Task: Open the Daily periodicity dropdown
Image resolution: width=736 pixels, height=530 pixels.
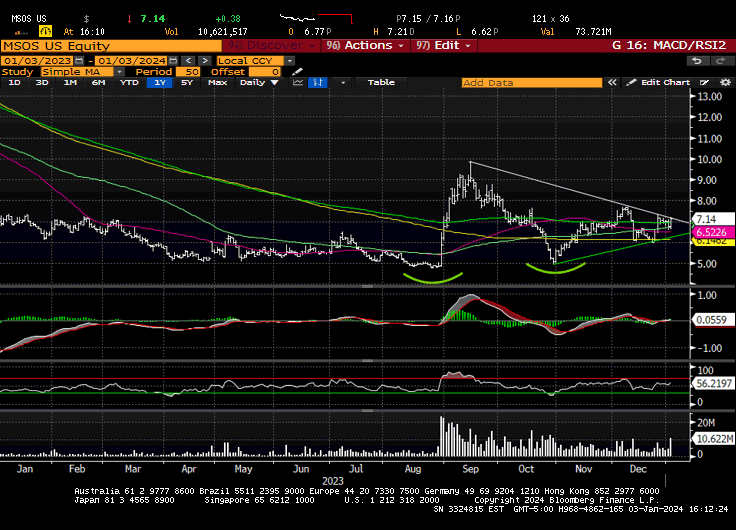Action: (259, 83)
